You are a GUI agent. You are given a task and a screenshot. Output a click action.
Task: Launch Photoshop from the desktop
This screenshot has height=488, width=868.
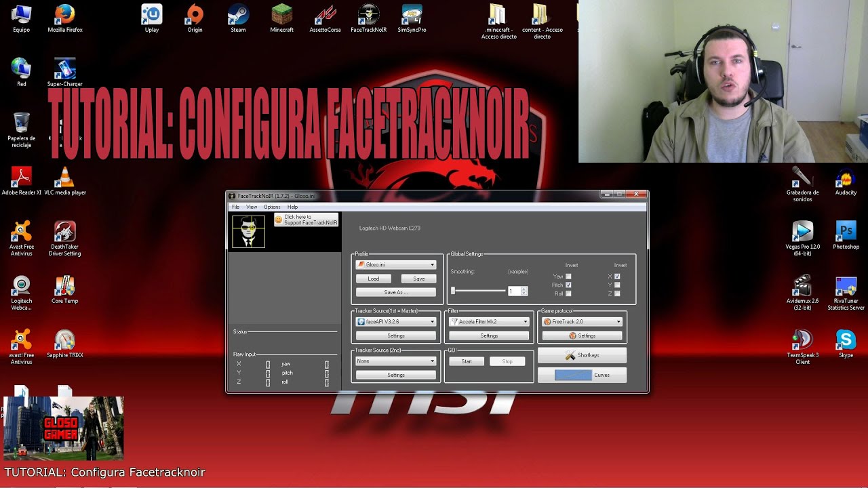[846, 235]
